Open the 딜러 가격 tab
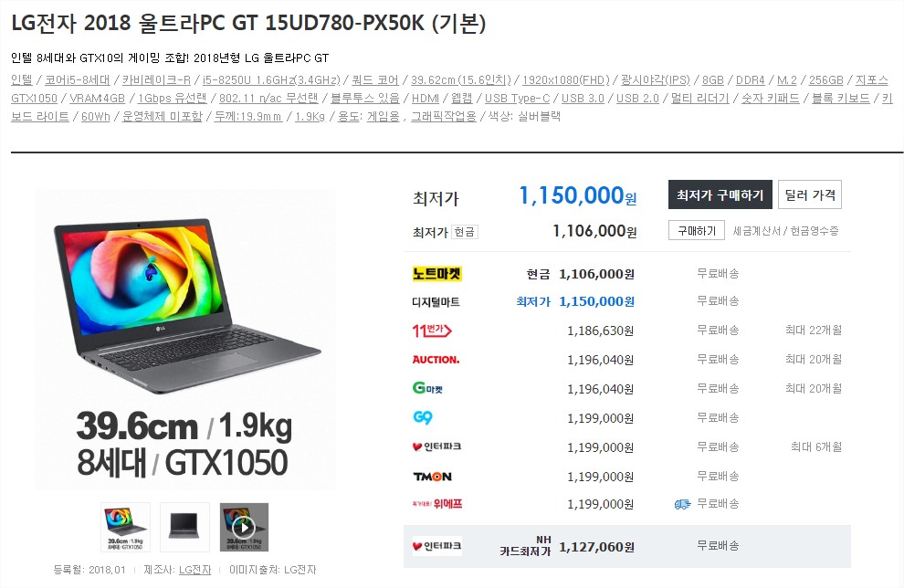This screenshot has width=904, height=588. 809,194
